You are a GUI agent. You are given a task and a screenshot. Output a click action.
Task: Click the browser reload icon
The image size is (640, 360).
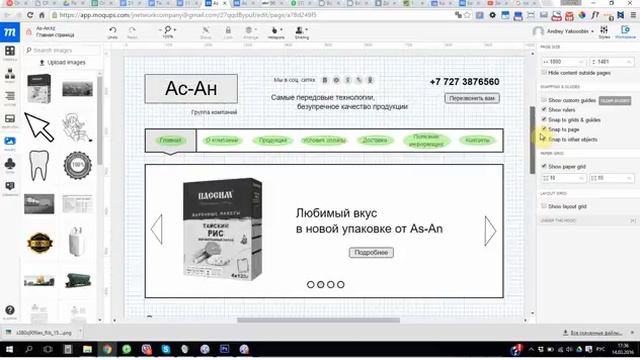30,15
